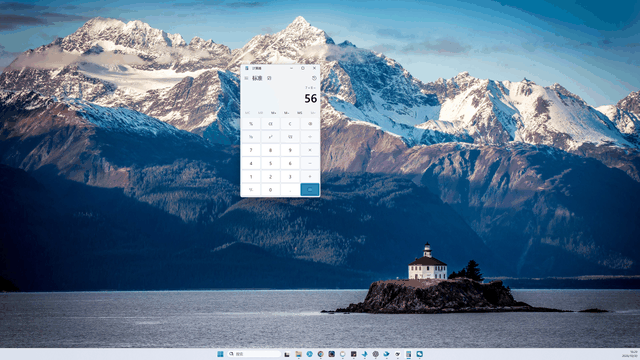Click the minus operator key

(310, 163)
